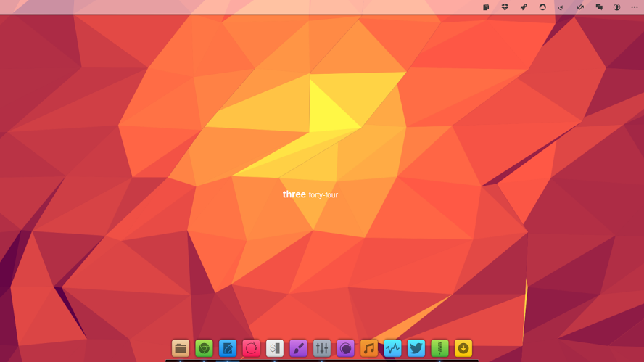
Task: Click the rocket launcher icon in top panel
Action: pyautogui.click(x=524, y=7)
